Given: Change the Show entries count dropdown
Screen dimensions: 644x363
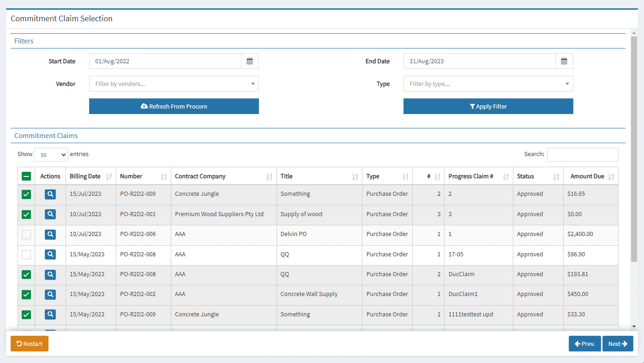Looking at the screenshot, I should (x=51, y=155).
